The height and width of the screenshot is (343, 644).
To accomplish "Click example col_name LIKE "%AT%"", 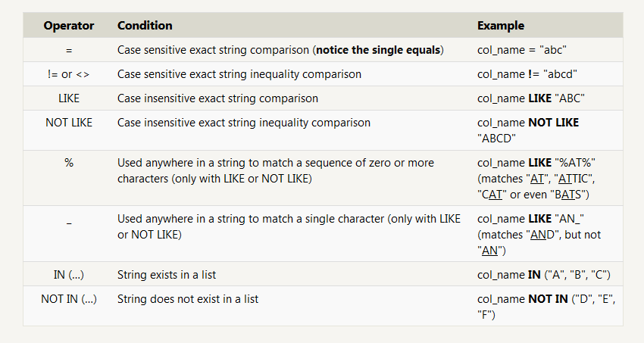I will (536, 163).
